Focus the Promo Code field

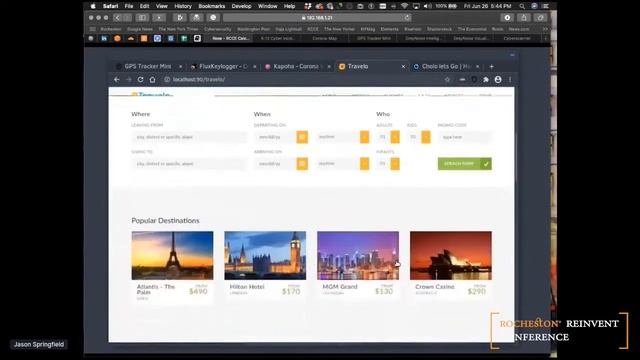pos(464,137)
